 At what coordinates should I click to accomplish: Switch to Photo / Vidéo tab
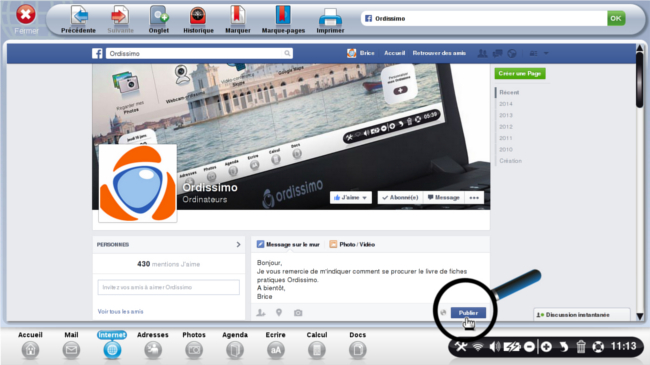click(352, 245)
